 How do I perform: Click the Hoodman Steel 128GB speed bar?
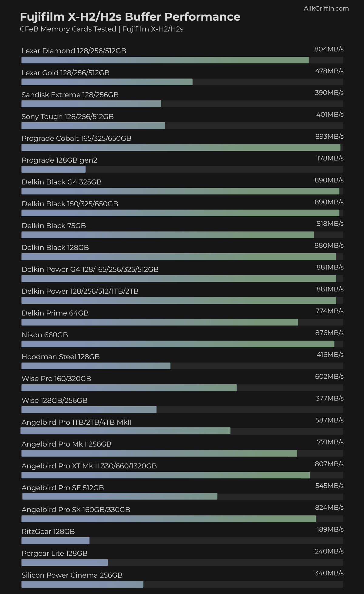click(x=96, y=366)
